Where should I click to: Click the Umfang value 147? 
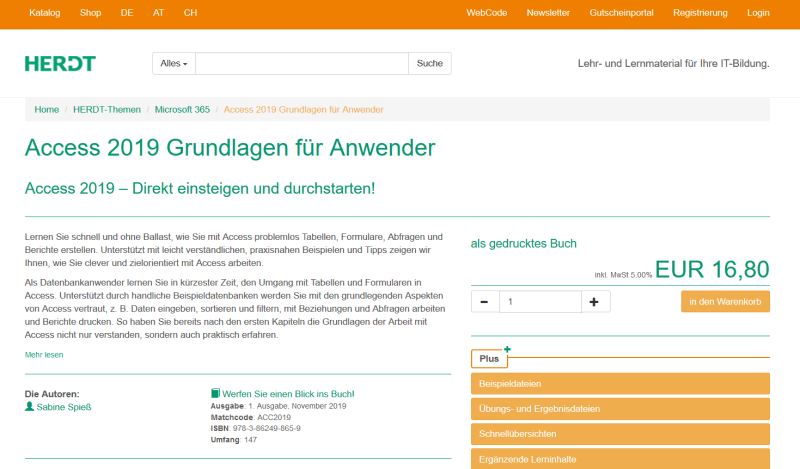(250, 439)
